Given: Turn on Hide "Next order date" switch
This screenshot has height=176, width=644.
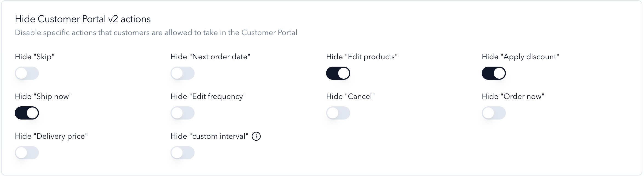Looking at the screenshot, I should click(x=183, y=73).
